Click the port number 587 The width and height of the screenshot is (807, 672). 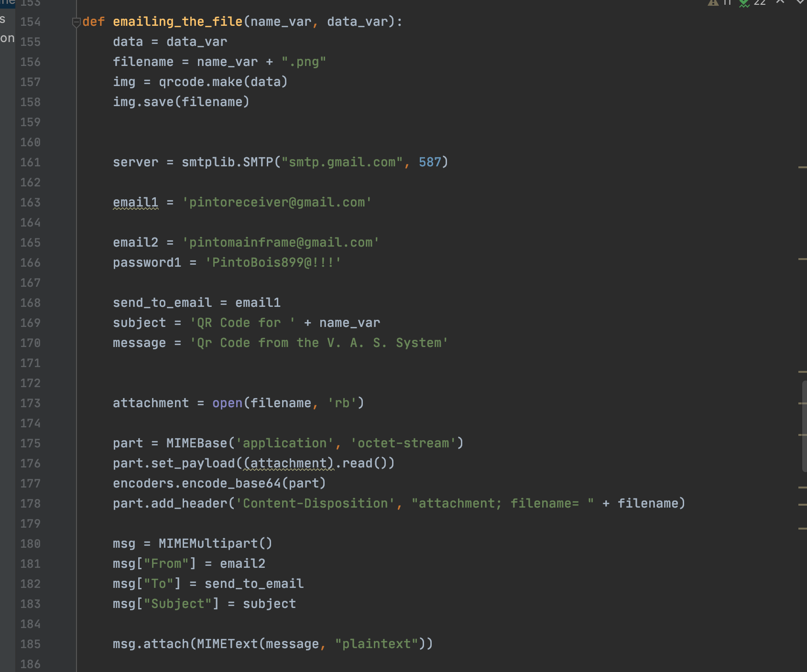click(430, 163)
